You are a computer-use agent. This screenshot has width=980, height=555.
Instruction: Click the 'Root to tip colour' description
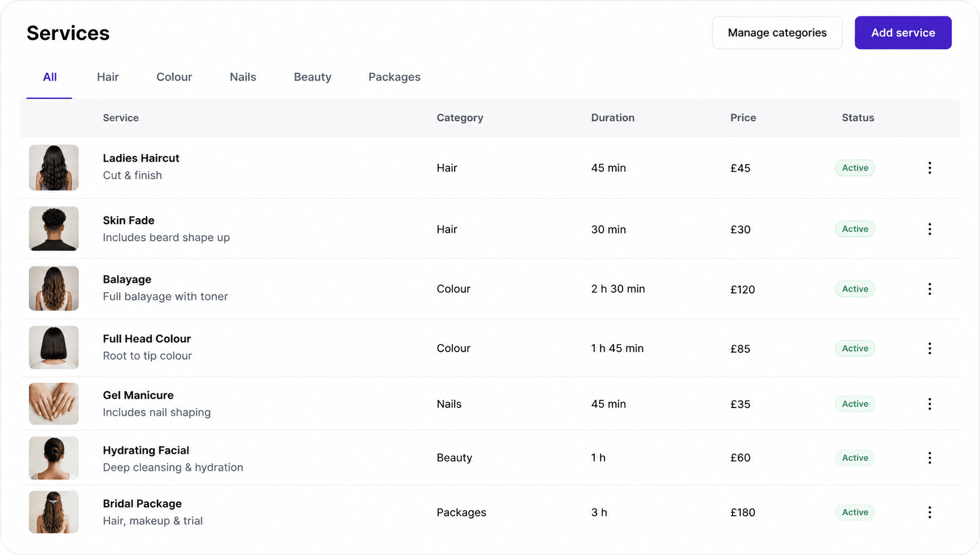click(x=147, y=356)
